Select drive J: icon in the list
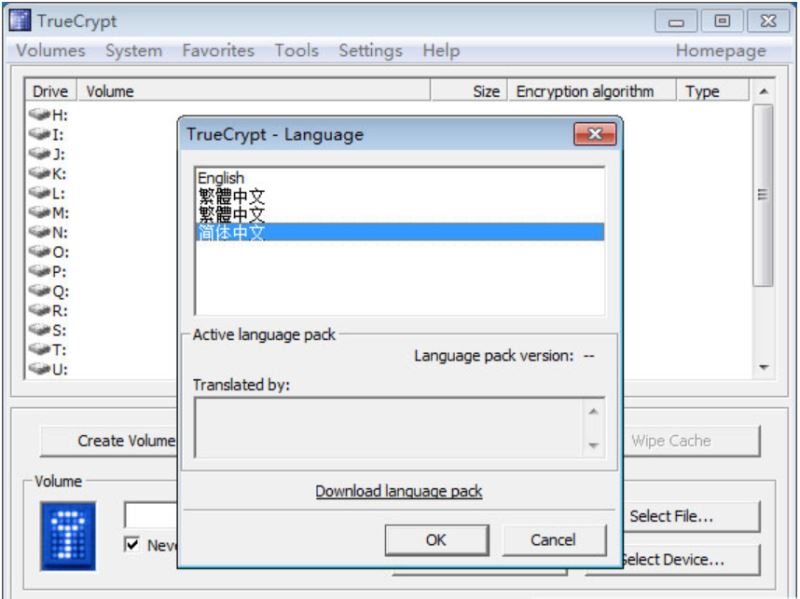800x599 pixels. (39, 153)
